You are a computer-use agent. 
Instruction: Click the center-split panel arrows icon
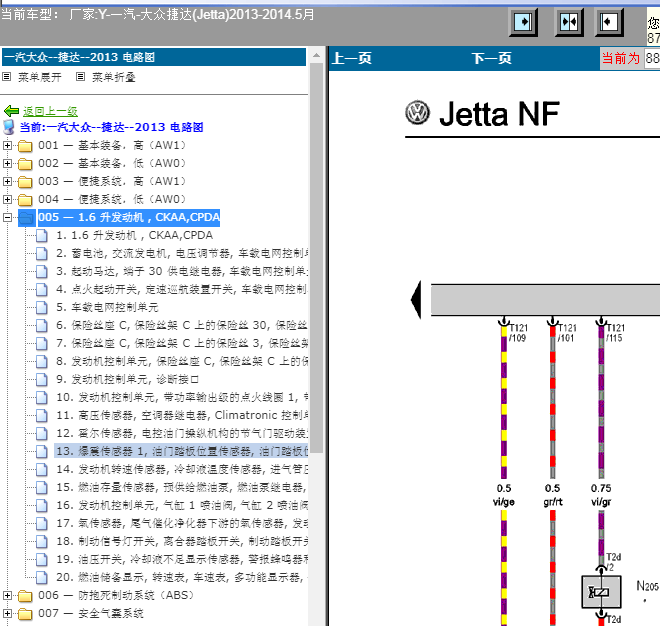click(x=569, y=21)
